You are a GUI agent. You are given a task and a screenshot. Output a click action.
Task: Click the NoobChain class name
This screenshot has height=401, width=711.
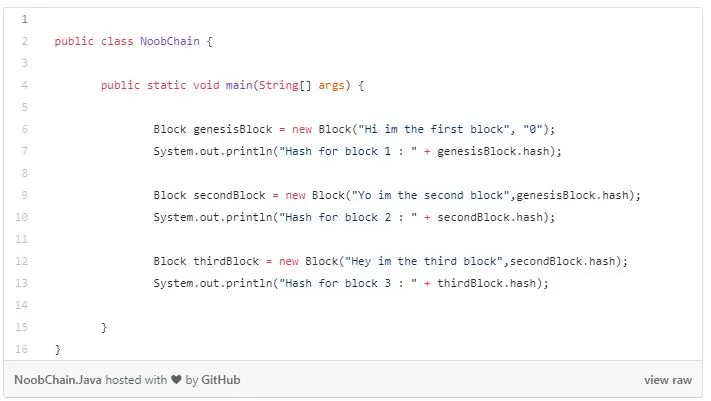pos(170,41)
